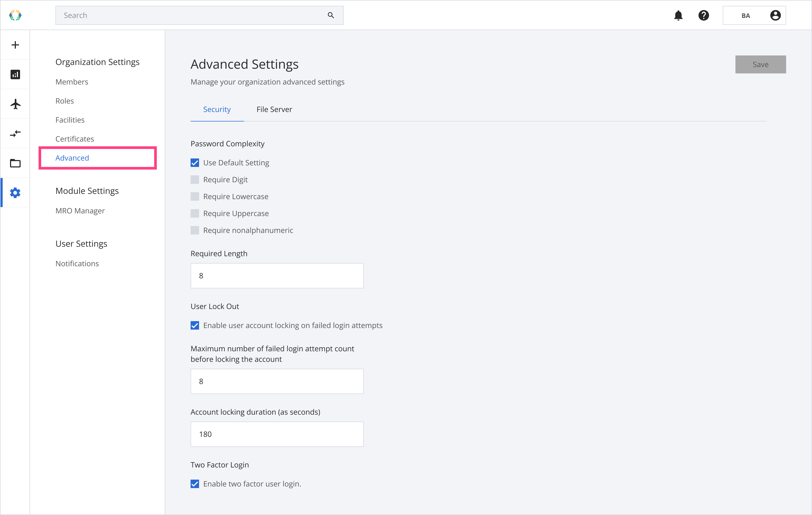812x515 pixels.
Task: Click the Advanced Settings page title
Action: pos(244,64)
